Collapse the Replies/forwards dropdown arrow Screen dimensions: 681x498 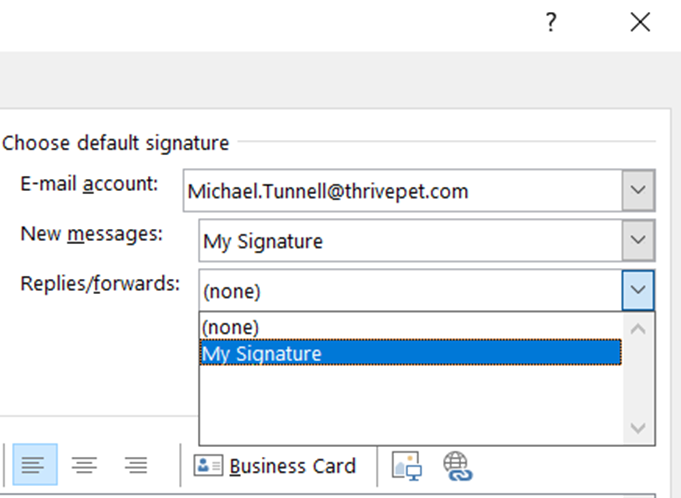(x=639, y=292)
